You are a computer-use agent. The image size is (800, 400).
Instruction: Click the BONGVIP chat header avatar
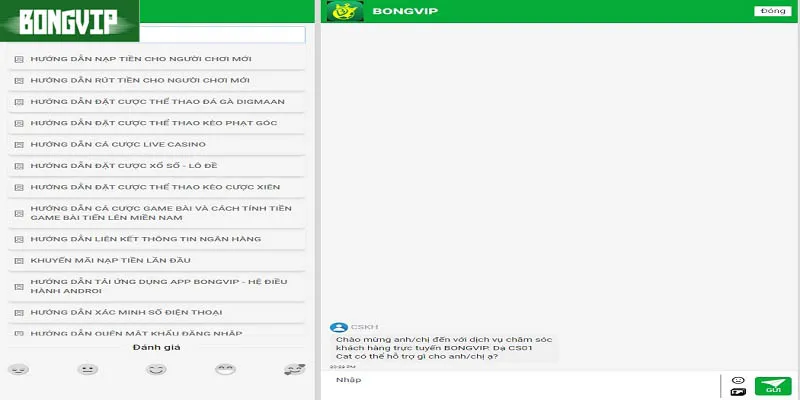(x=345, y=11)
